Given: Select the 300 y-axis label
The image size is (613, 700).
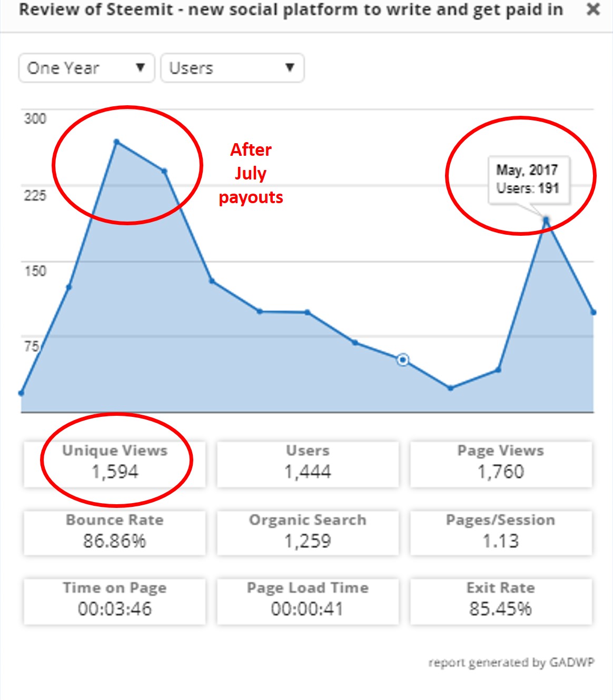Looking at the screenshot, I should tap(35, 118).
